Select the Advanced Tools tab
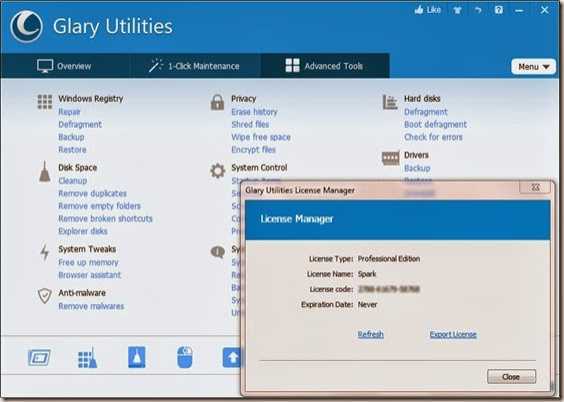 pos(324,66)
